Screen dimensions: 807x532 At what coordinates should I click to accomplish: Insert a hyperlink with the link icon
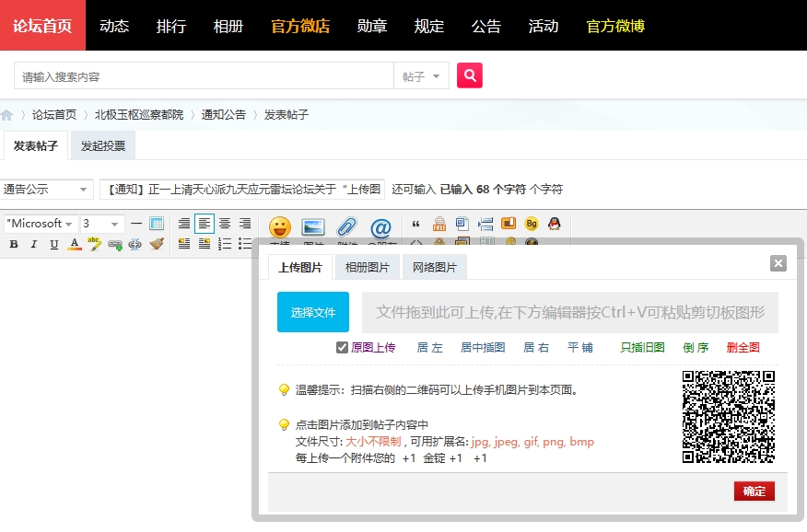[115, 245]
